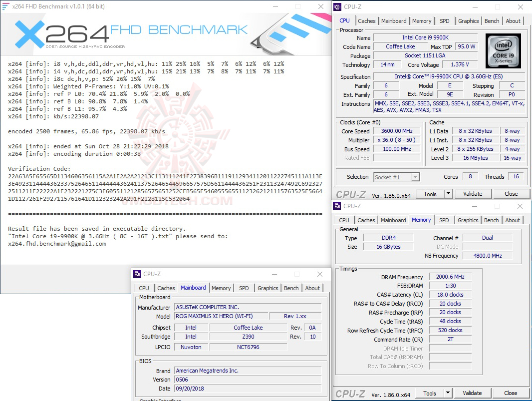Go to Graphics tab in the Mainboard CPU-Z window

pyautogui.click(x=267, y=288)
